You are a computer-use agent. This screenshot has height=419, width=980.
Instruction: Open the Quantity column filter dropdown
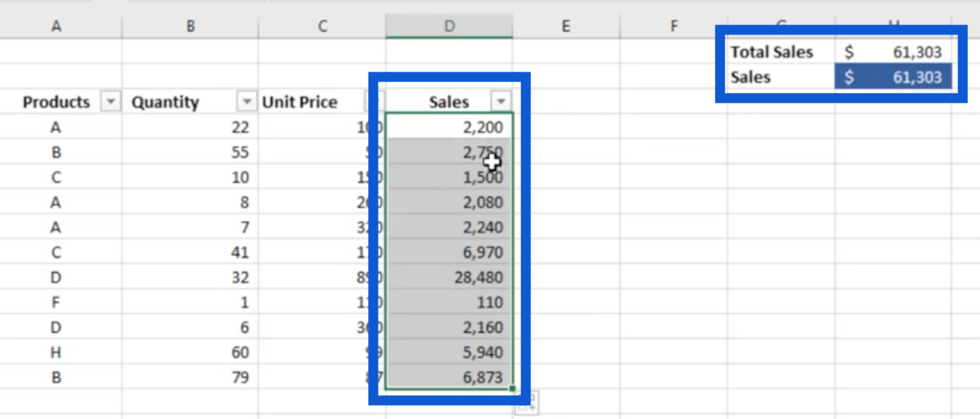[x=246, y=102]
